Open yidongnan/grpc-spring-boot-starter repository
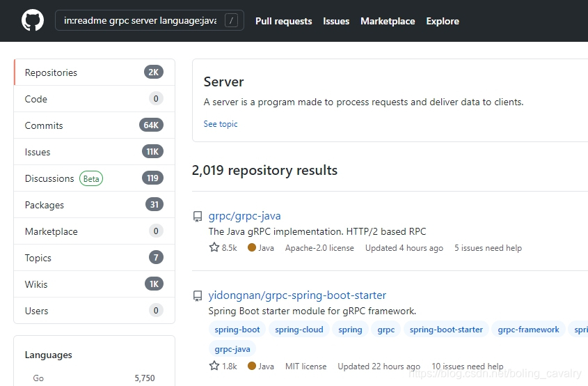The width and height of the screenshot is (588, 386). point(297,295)
